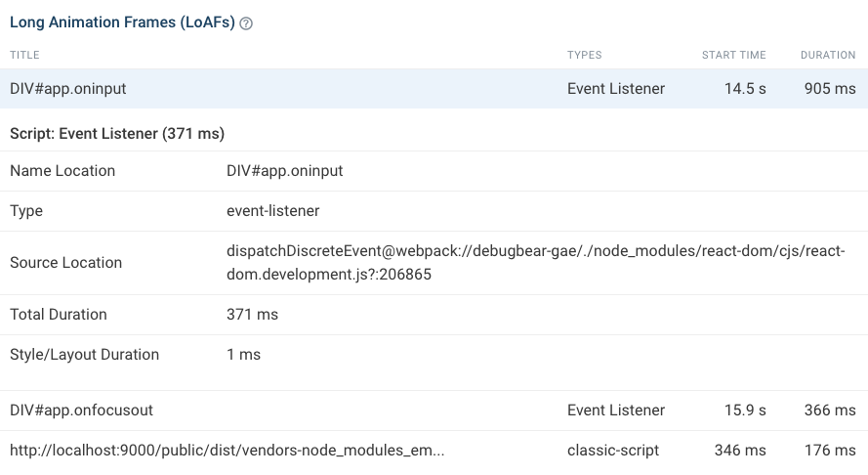Image resolution: width=868 pixels, height=475 pixels.
Task: Click the Long Animation Frames heading
Action: [x=122, y=23]
